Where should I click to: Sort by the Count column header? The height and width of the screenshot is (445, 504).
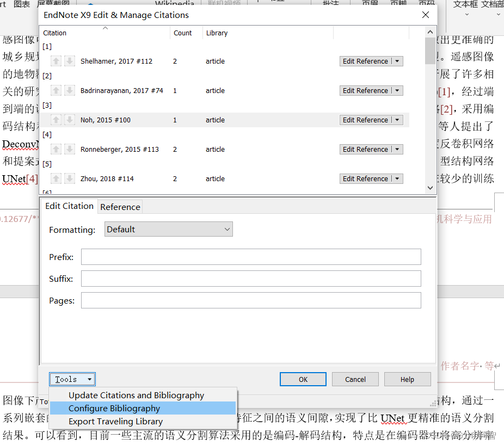point(187,33)
